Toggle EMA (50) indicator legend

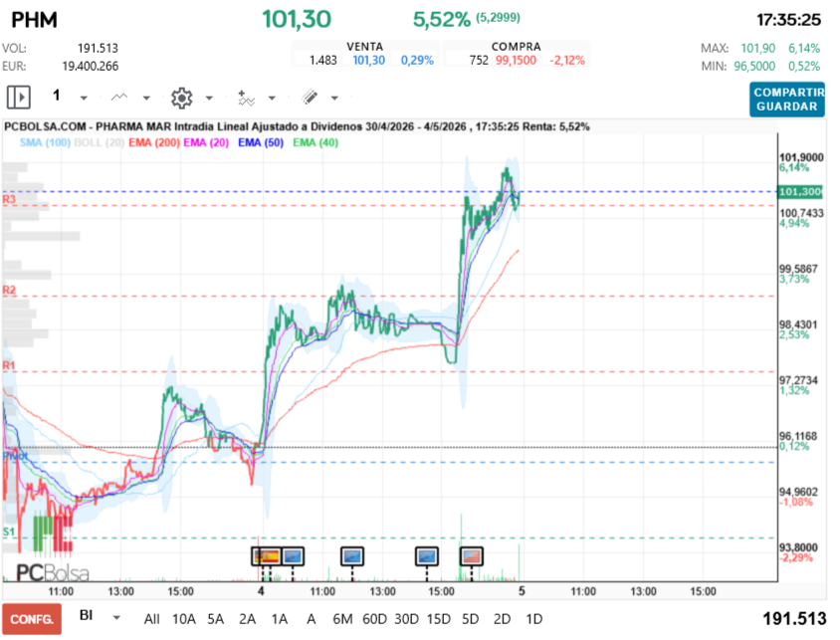261,142
